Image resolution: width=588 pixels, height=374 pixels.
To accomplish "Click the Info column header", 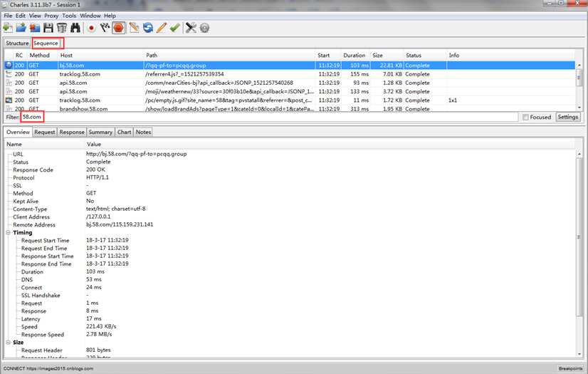I will pos(510,55).
